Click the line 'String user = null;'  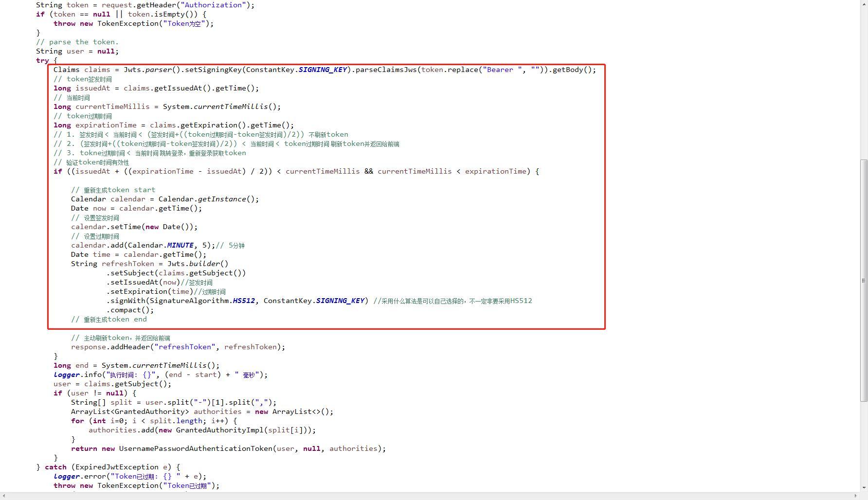point(77,51)
